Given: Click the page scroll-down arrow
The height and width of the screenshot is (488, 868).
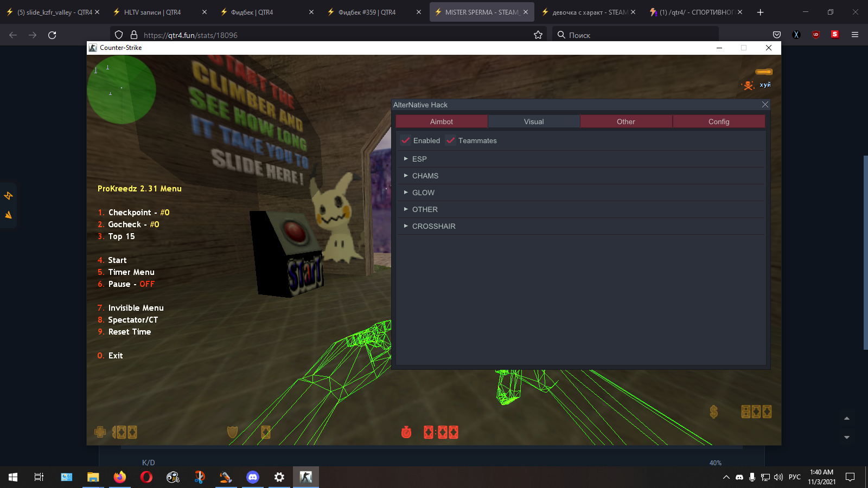Looking at the screenshot, I should [846, 437].
